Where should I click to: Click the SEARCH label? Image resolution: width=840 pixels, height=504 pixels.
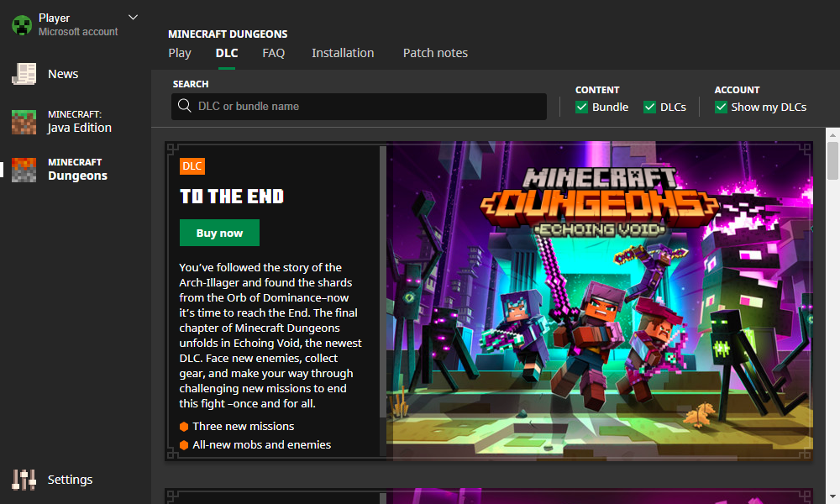pyautogui.click(x=191, y=84)
